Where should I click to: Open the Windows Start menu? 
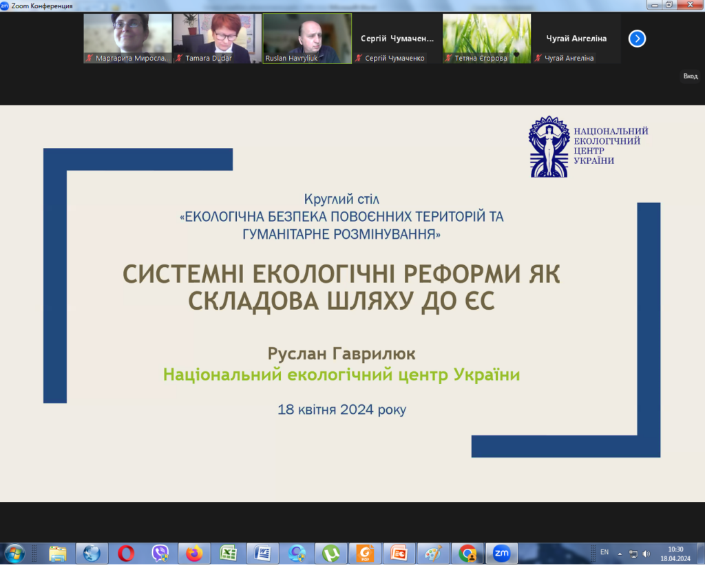14,554
